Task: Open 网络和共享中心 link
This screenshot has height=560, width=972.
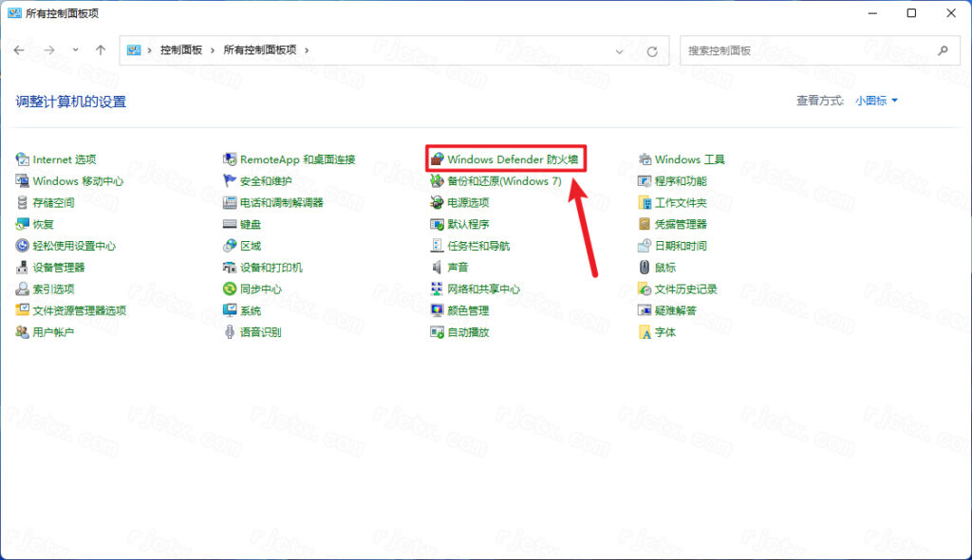Action: coord(483,289)
